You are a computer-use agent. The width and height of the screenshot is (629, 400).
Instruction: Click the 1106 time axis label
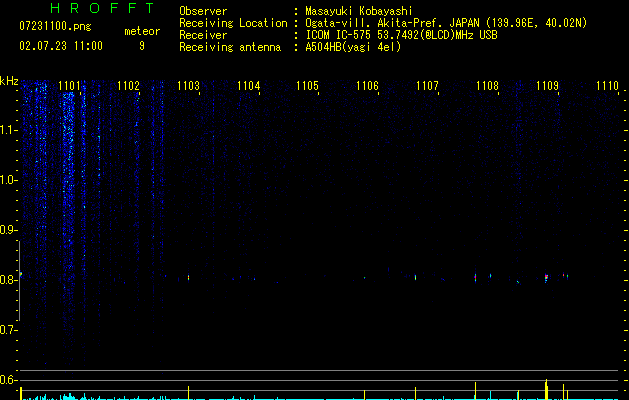pyautogui.click(x=368, y=86)
